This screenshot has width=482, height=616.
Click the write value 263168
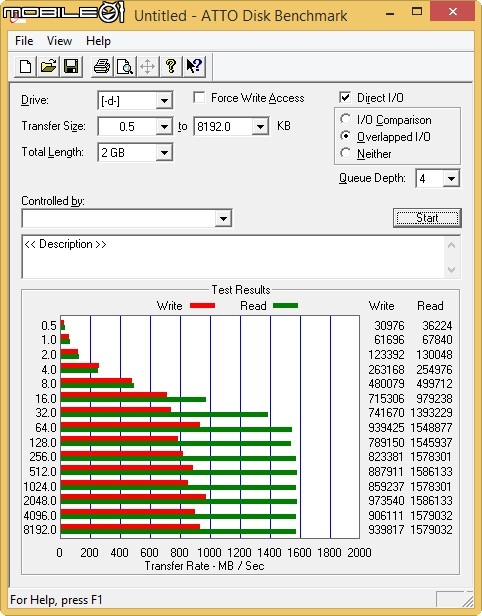[x=386, y=369]
